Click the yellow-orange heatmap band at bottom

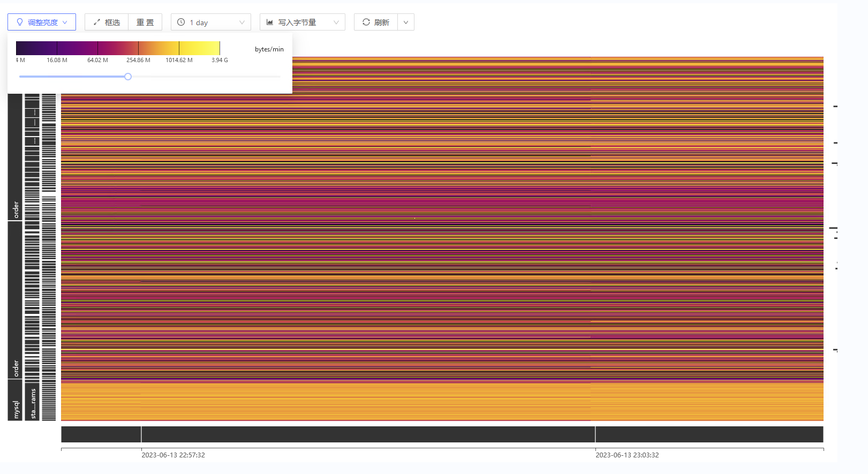coord(442,402)
